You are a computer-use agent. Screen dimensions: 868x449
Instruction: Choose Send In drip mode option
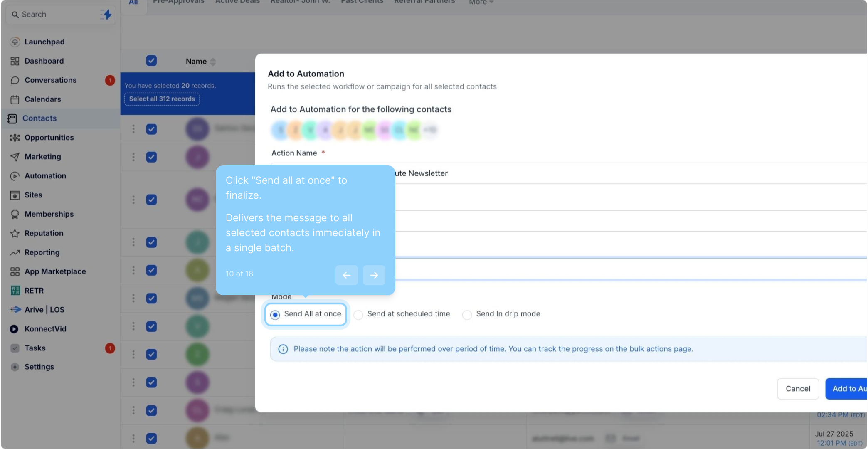pyautogui.click(x=467, y=315)
